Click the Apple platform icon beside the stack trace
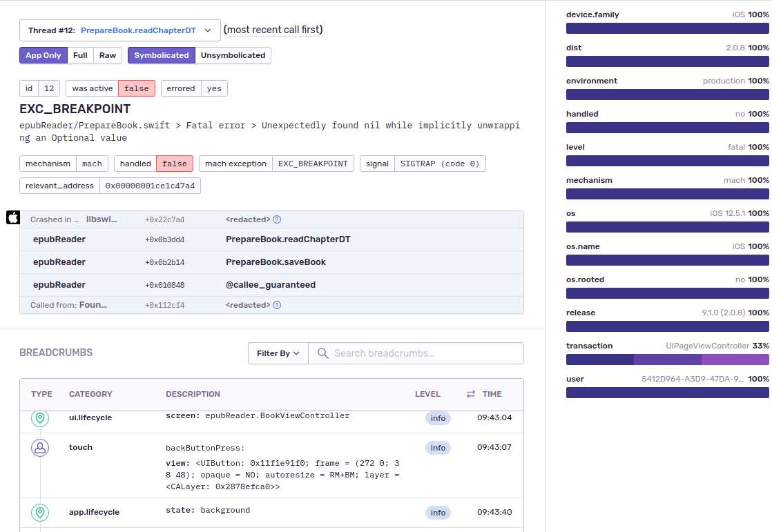This screenshot has width=772, height=532. (13, 217)
